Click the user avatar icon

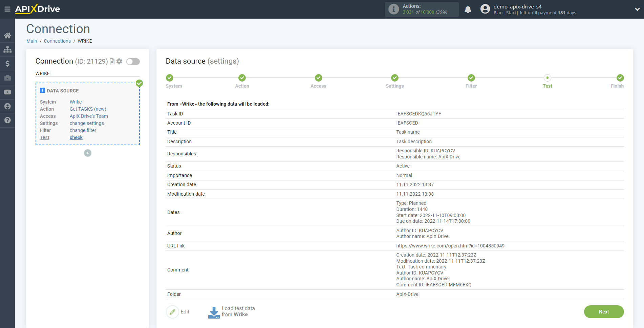(485, 9)
